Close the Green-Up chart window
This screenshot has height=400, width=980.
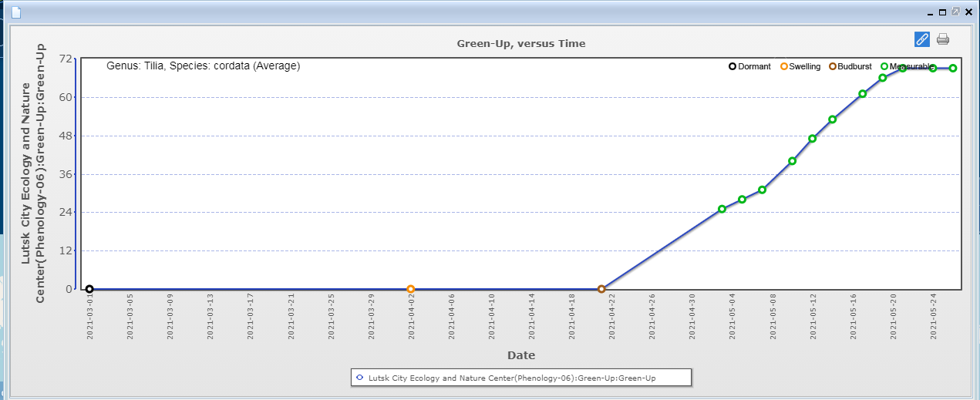tap(968, 12)
